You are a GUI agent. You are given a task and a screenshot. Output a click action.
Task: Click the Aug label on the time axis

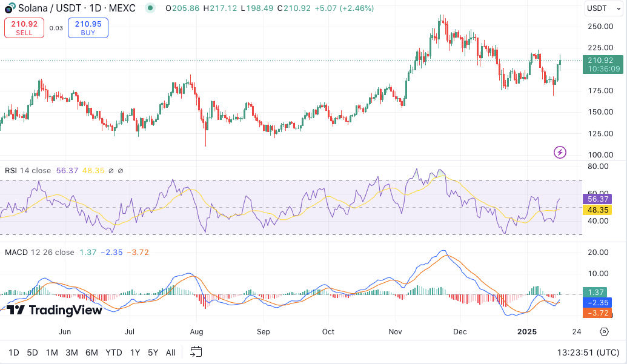point(196,332)
